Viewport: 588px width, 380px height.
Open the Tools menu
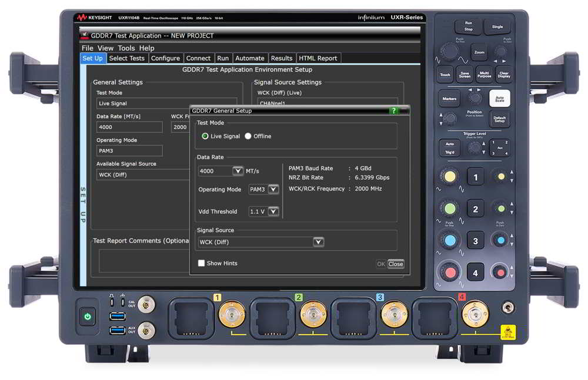pyautogui.click(x=126, y=48)
